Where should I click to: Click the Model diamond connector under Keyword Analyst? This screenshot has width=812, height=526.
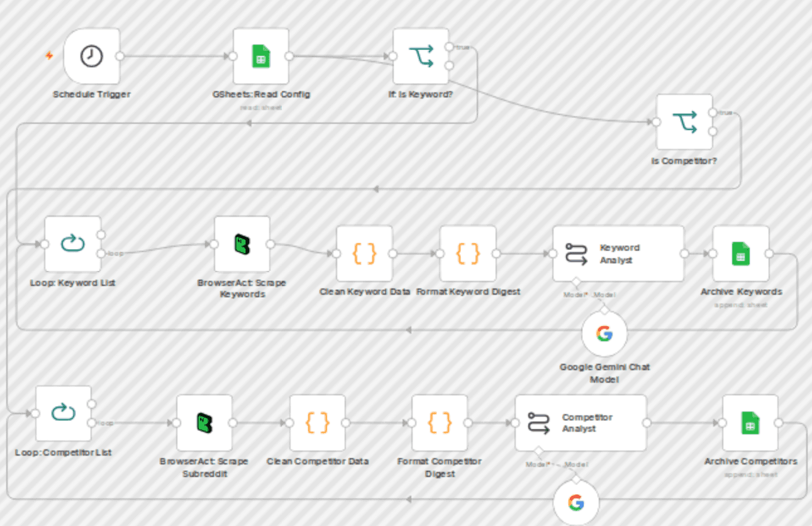[575, 282]
